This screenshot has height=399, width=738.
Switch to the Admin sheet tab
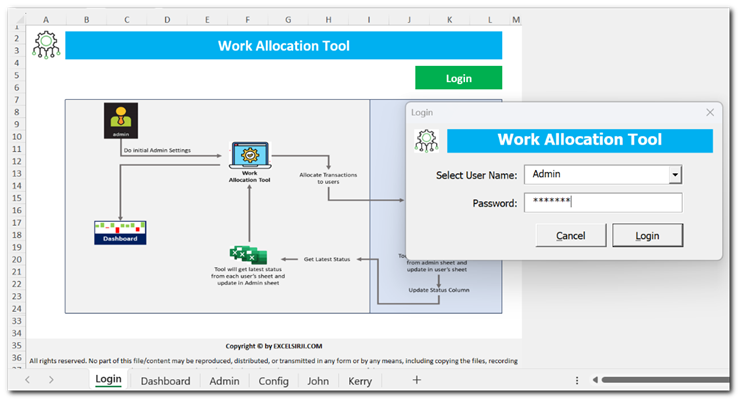[224, 381]
